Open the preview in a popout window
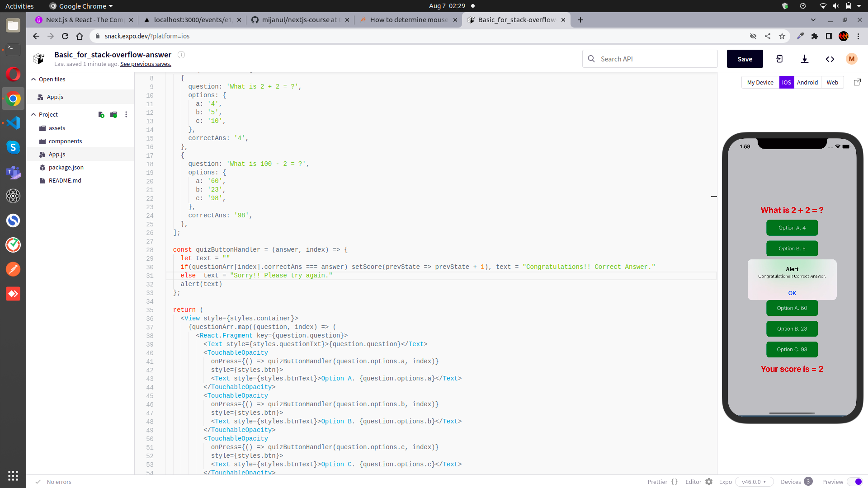The width and height of the screenshot is (868, 488). [857, 82]
